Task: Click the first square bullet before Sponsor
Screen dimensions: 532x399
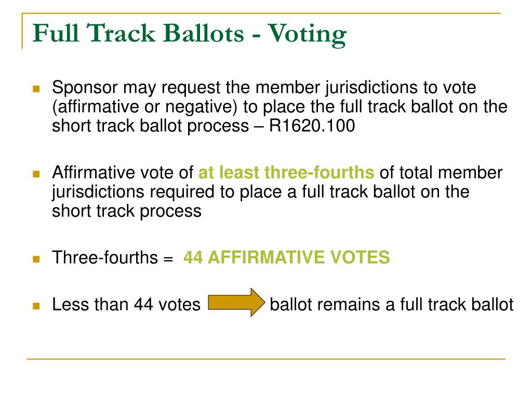Action: coord(36,89)
